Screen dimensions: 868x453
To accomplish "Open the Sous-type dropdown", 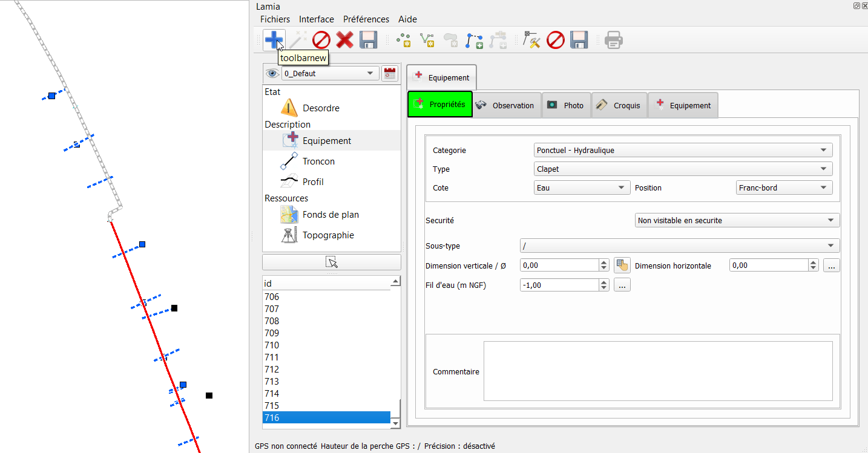I will pos(680,246).
